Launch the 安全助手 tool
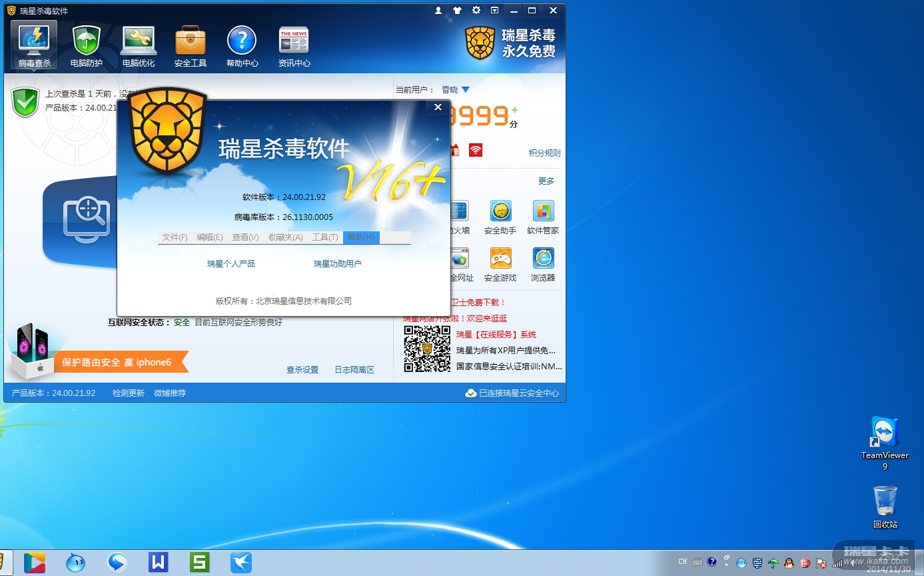This screenshot has width=924, height=576. click(500, 217)
